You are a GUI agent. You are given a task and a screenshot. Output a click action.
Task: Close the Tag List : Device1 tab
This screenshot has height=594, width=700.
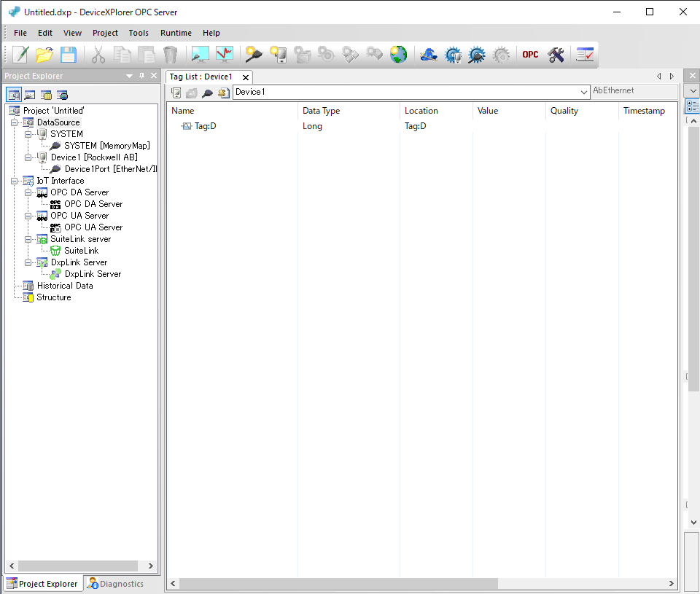246,77
